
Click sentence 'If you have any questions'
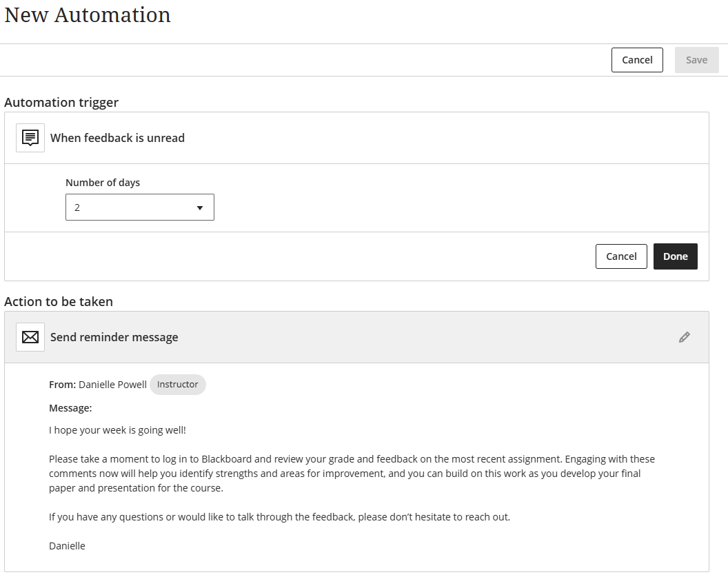[279, 517]
